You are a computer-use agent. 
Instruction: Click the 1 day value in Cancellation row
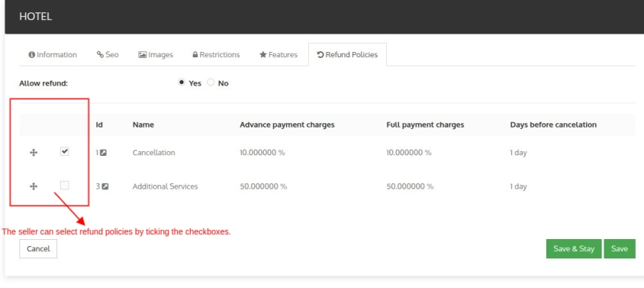coord(518,153)
